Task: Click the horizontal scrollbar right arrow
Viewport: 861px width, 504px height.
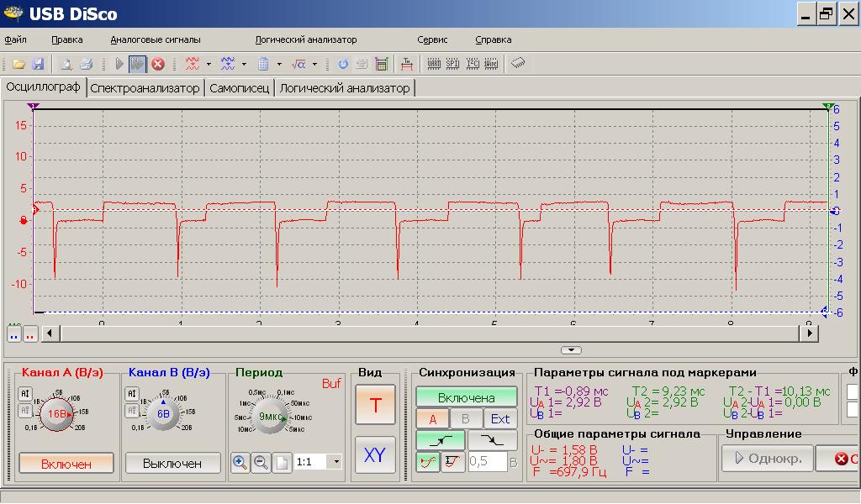Action: 810,333
